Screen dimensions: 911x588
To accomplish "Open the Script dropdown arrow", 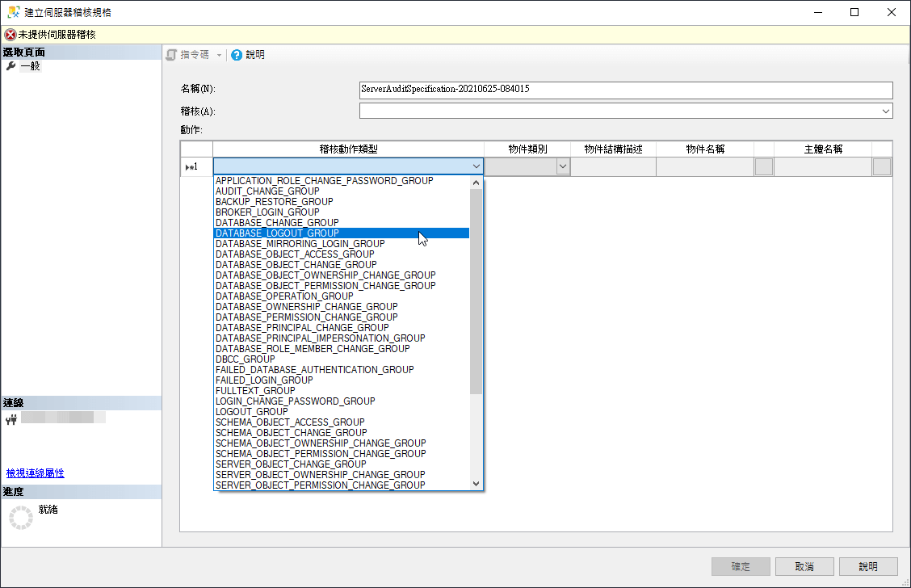I will [x=219, y=55].
